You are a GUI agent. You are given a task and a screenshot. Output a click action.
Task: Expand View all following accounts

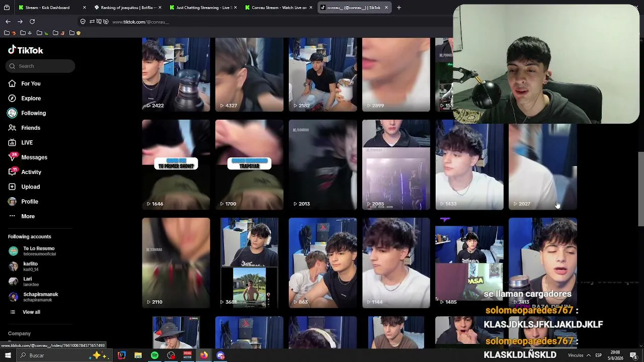click(31, 312)
